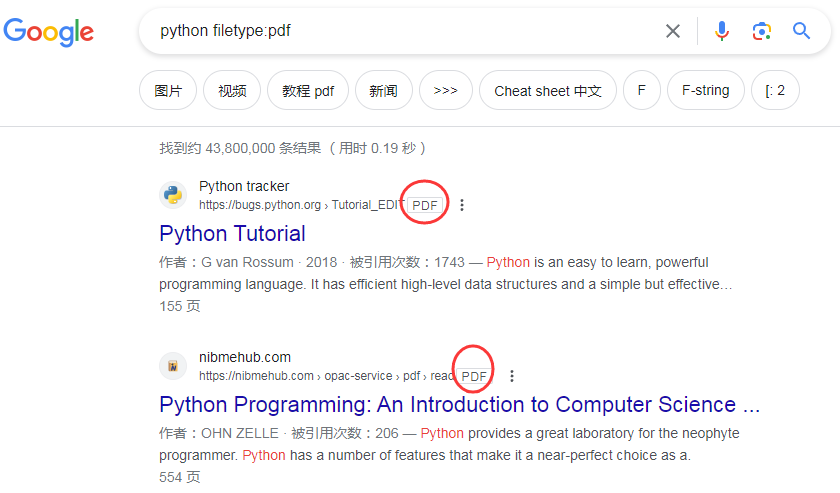
Task: Select the [: 2 filter chip
Action: point(775,91)
